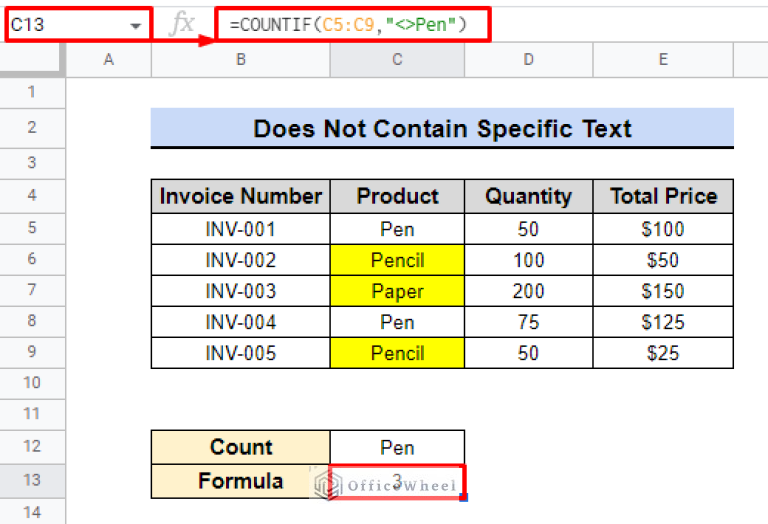This screenshot has width=768, height=524.
Task: Select column D header
Action: tap(528, 60)
